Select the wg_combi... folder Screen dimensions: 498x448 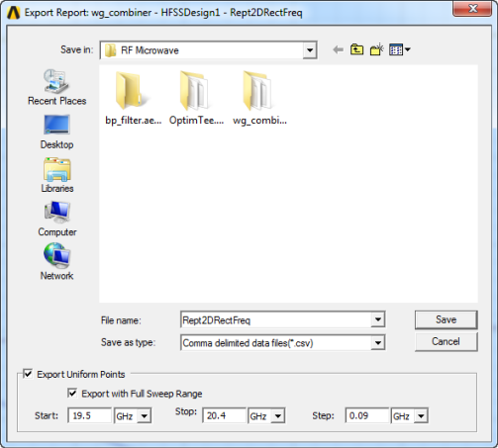pos(259,98)
